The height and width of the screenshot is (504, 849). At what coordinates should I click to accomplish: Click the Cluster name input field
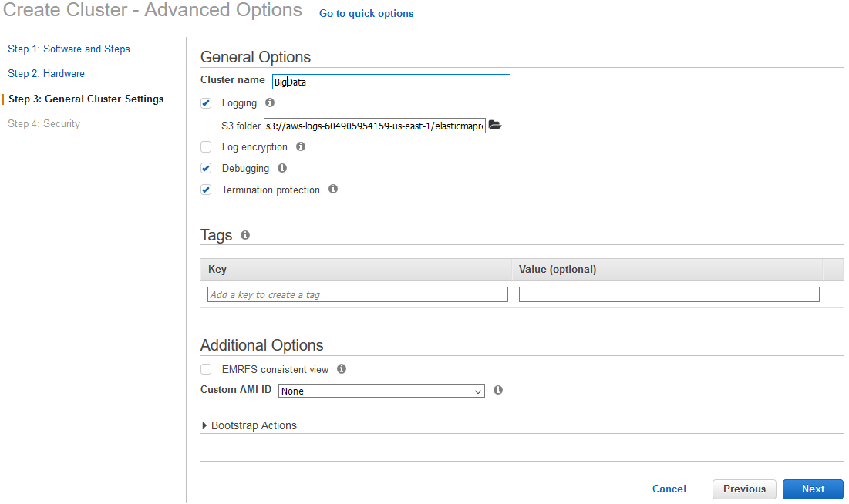tap(391, 82)
